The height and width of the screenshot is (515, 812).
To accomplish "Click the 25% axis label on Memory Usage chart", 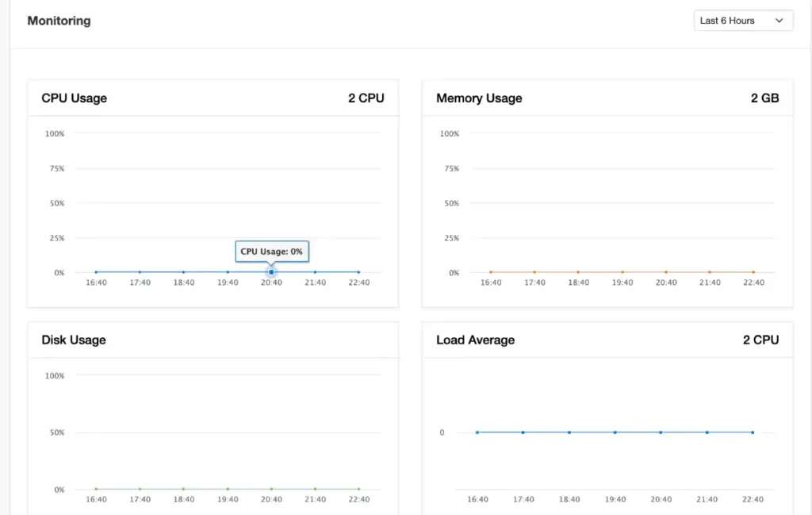I will [x=451, y=238].
